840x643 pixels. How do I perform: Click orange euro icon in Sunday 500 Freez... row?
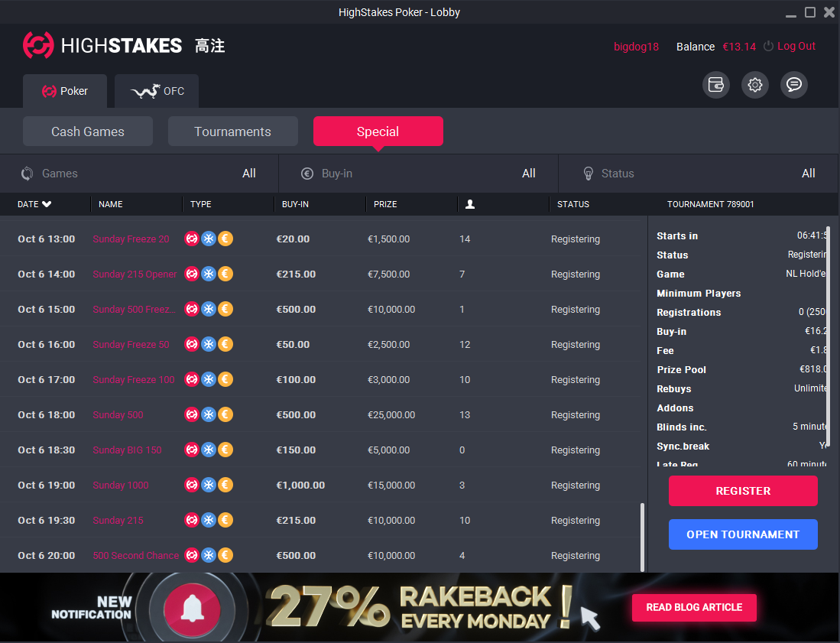point(225,309)
